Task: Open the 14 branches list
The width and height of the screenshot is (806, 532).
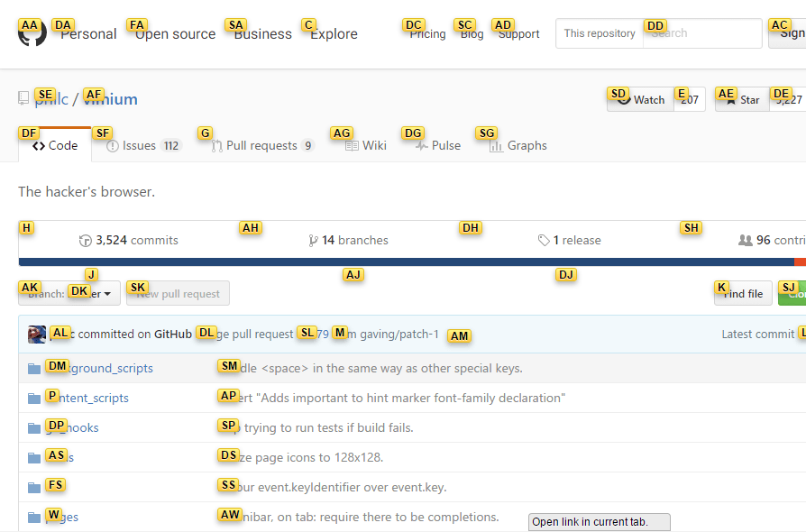Action: [x=348, y=240]
